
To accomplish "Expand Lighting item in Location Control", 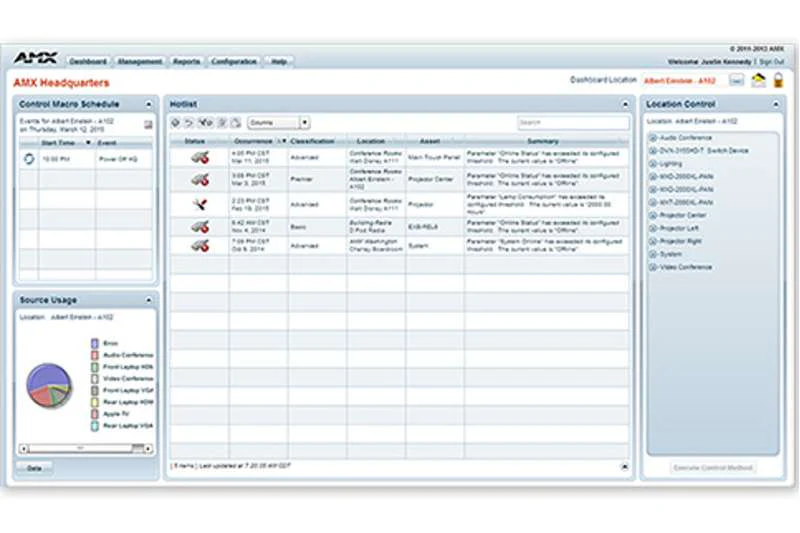I will (653, 164).
